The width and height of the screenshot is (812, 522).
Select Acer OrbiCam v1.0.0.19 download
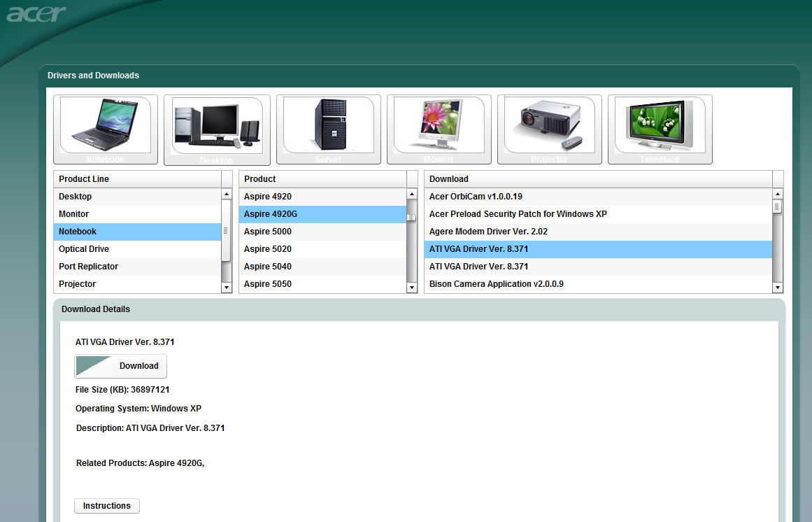476,197
